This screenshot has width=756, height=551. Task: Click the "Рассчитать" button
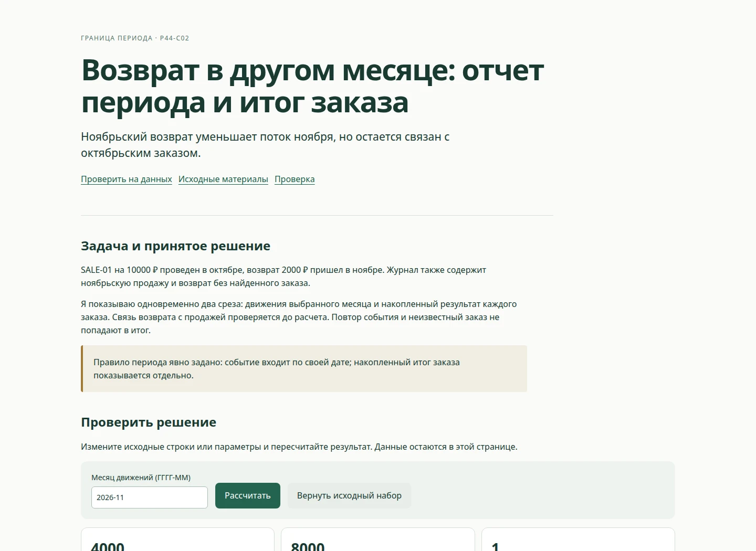click(248, 495)
